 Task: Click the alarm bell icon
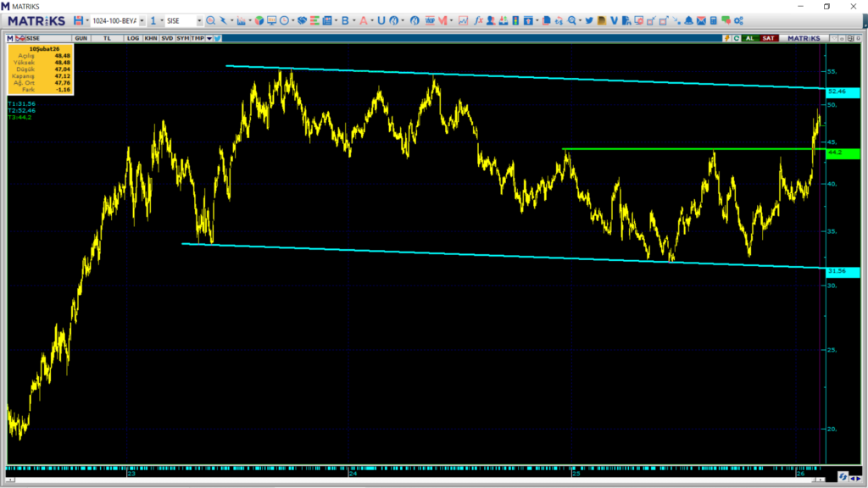tap(688, 19)
